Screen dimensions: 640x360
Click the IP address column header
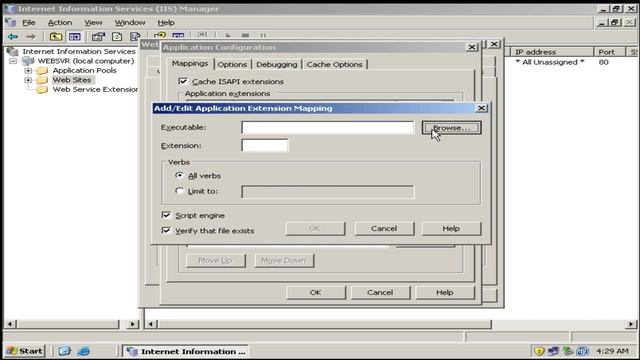pyautogui.click(x=552, y=52)
